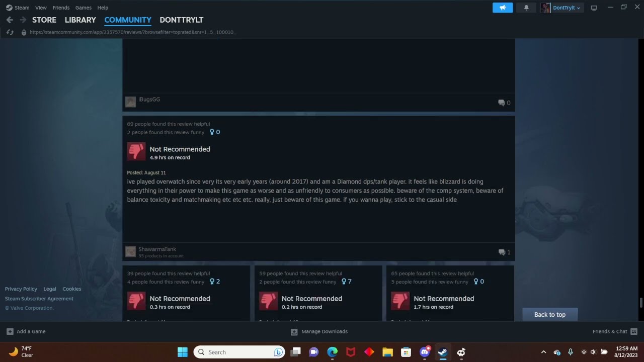Open Microsoft Edge from the taskbar
This screenshot has width=644, height=362.
(x=332, y=352)
